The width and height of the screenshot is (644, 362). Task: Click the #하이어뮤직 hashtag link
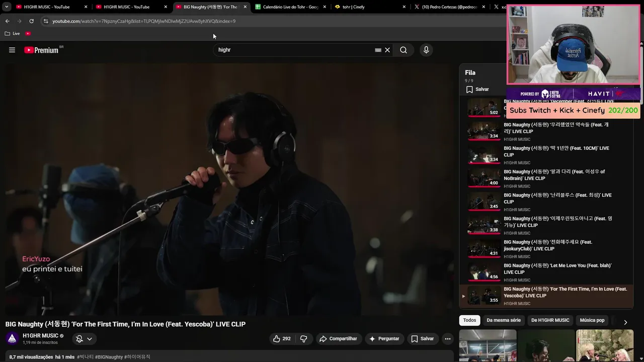click(x=137, y=357)
